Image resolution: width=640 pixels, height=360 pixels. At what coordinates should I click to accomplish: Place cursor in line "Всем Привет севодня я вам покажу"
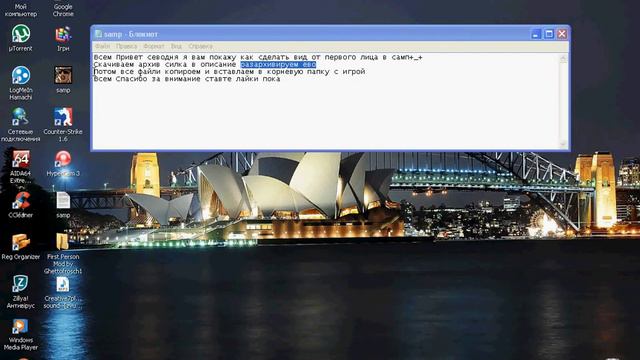(258, 58)
